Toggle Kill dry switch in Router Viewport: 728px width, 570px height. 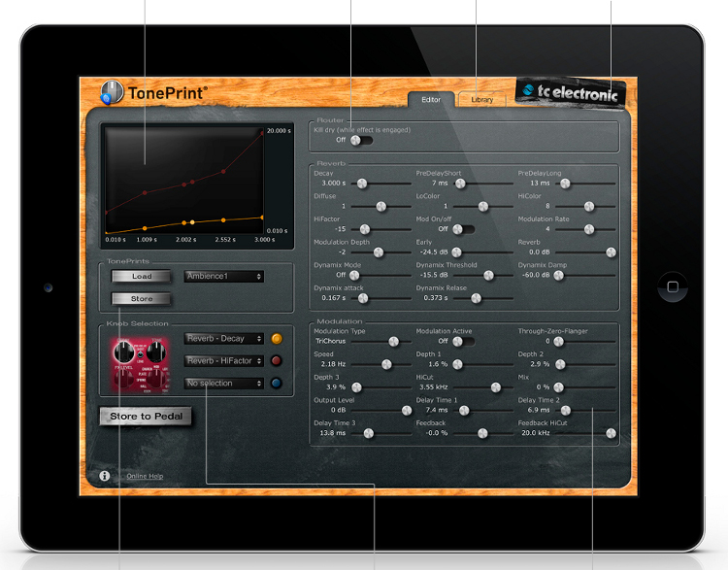pyautogui.click(x=361, y=140)
